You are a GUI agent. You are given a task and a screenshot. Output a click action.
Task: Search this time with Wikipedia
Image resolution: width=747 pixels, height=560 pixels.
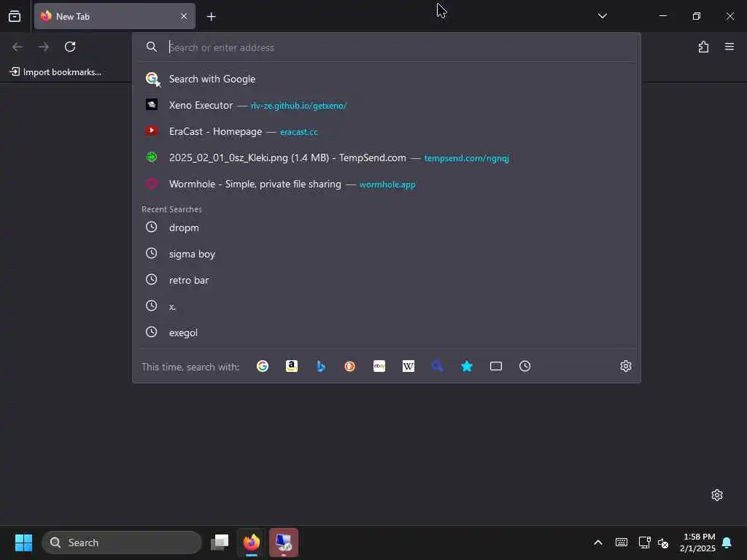coord(409,366)
